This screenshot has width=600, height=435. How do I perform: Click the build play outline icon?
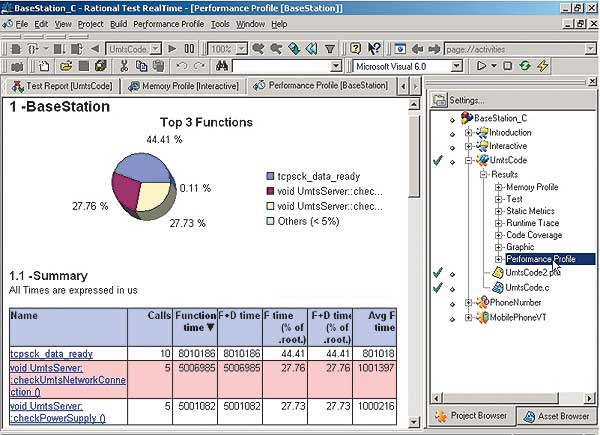pyautogui.click(x=481, y=66)
